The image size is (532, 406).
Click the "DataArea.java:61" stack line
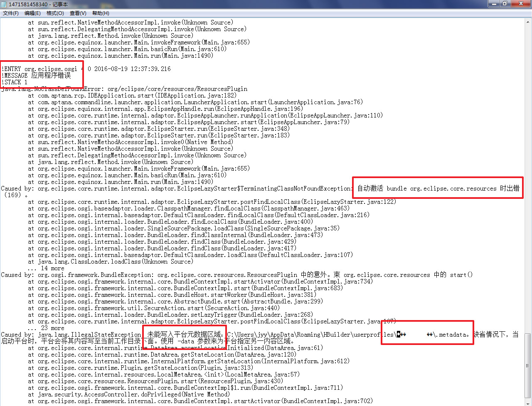[x=175, y=348]
